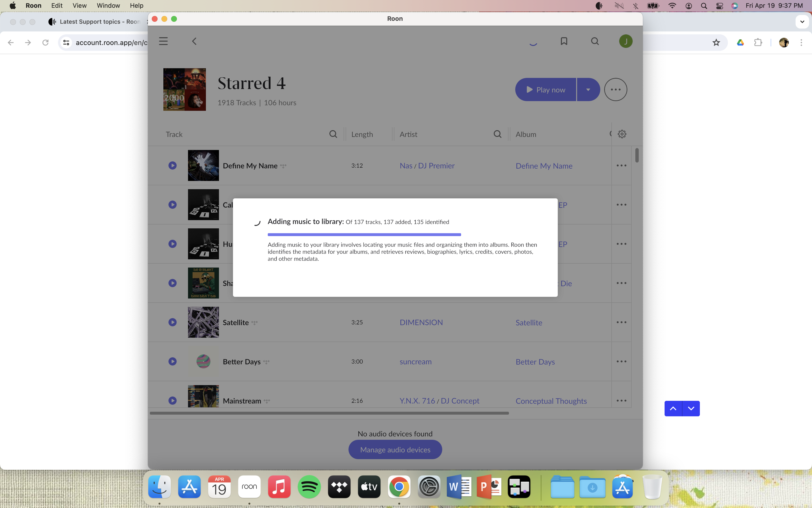
Task: Open table column settings gear
Action: pyautogui.click(x=622, y=134)
